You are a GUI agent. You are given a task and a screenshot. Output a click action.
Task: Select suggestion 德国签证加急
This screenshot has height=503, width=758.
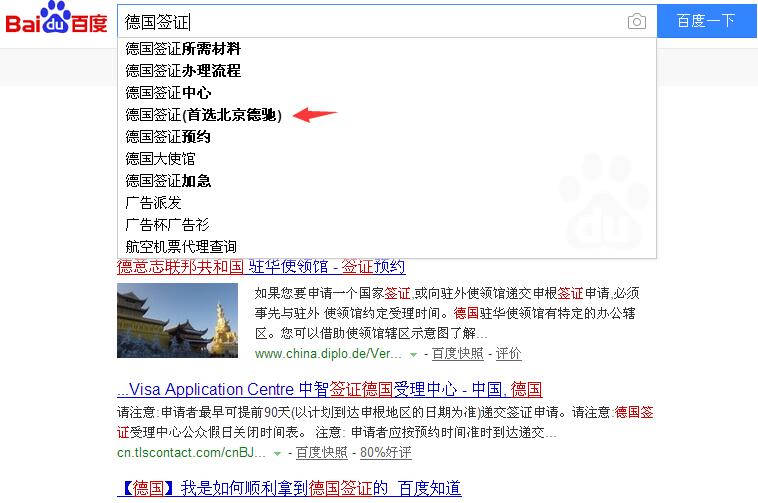pos(386,181)
